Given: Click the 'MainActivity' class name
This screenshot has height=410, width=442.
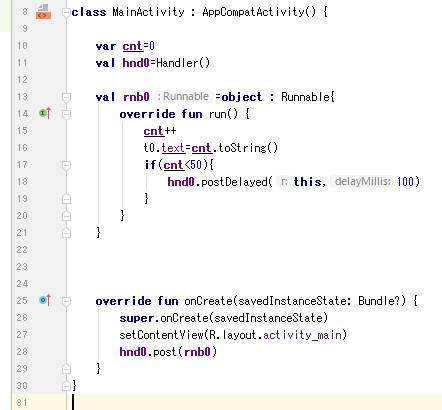Looking at the screenshot, I should [148, 12].
